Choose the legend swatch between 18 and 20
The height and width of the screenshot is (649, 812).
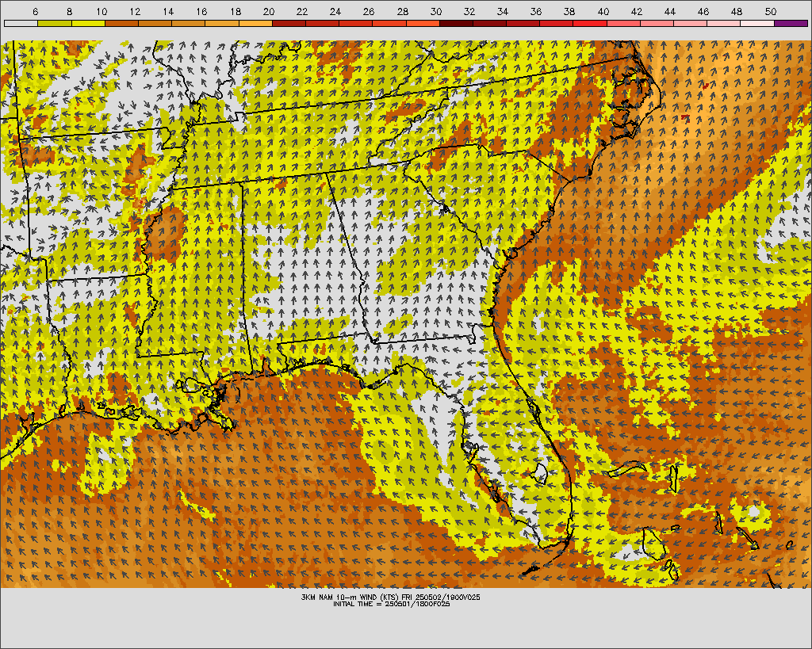255,23
